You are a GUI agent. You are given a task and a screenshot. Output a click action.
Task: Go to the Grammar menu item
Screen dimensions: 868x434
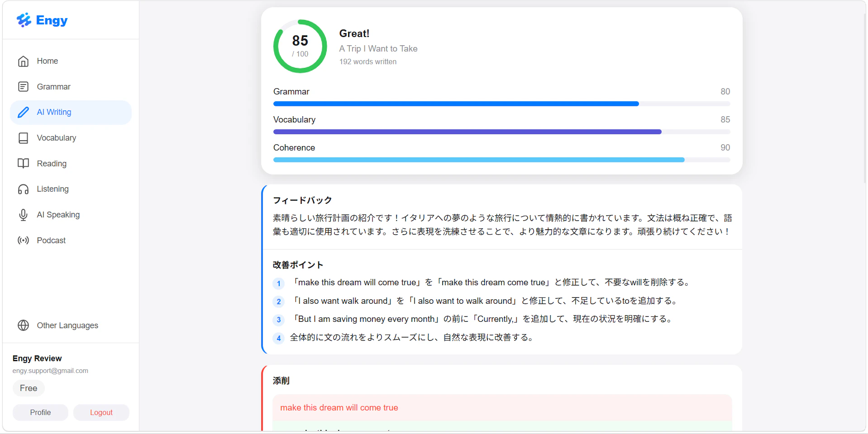71,86
